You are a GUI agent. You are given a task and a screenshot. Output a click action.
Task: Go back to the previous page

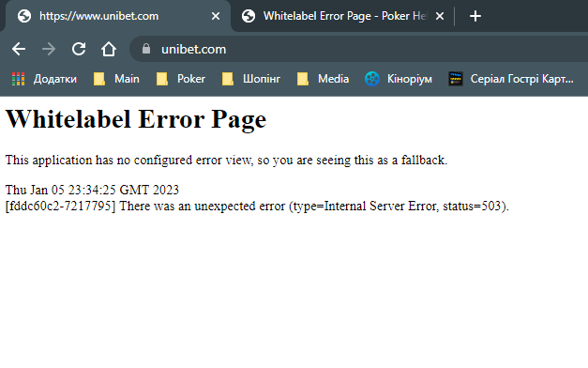click(19, 49)
